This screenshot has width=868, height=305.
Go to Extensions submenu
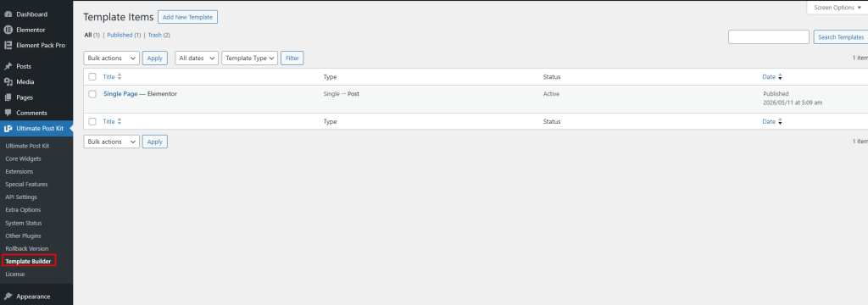[19, 172]
